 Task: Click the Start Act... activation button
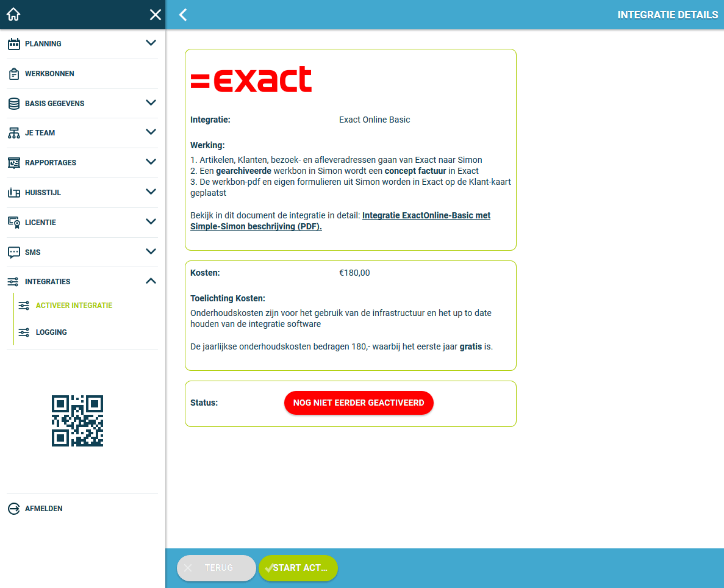click(298, 568)
